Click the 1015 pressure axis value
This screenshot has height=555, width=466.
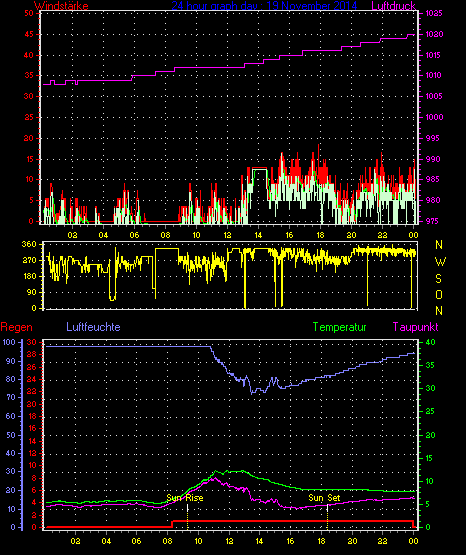(x=434, y=55)
